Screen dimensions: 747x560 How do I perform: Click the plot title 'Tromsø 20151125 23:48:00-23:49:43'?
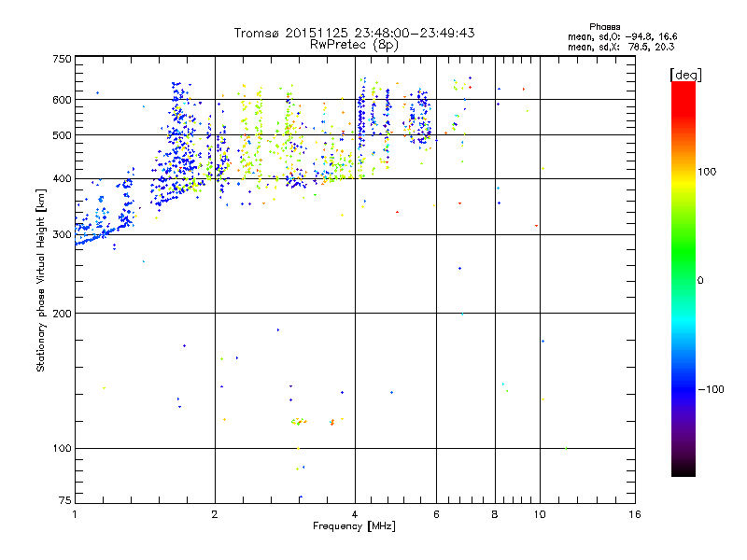[354, 33]
